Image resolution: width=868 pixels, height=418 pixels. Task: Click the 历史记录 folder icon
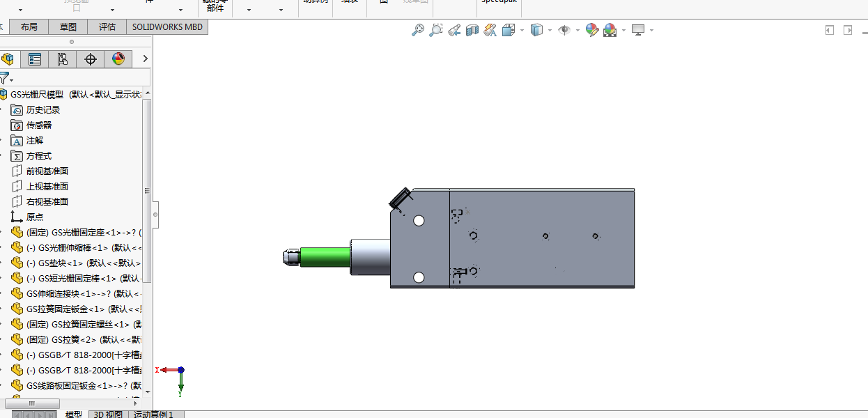click(x=17, y=110)
